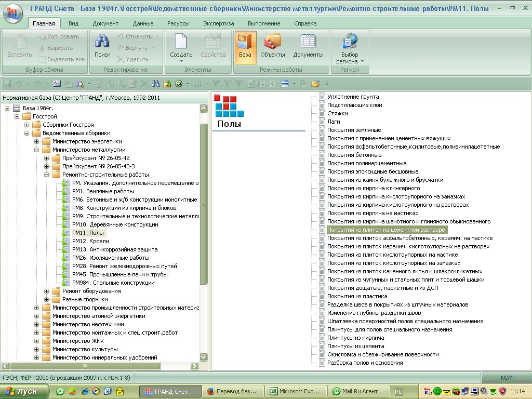Expand the Сборники Госстроя tree node
The image size is (532, 399).
[27, 125]
